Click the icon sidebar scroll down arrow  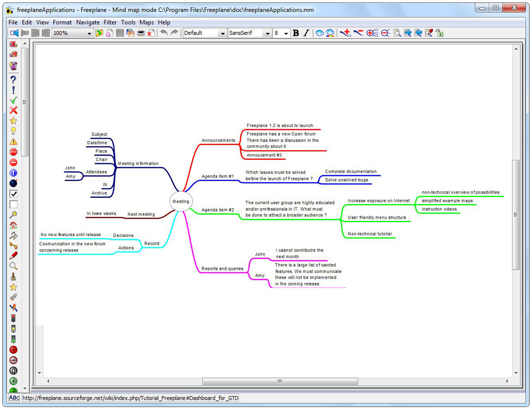(25, 388)
